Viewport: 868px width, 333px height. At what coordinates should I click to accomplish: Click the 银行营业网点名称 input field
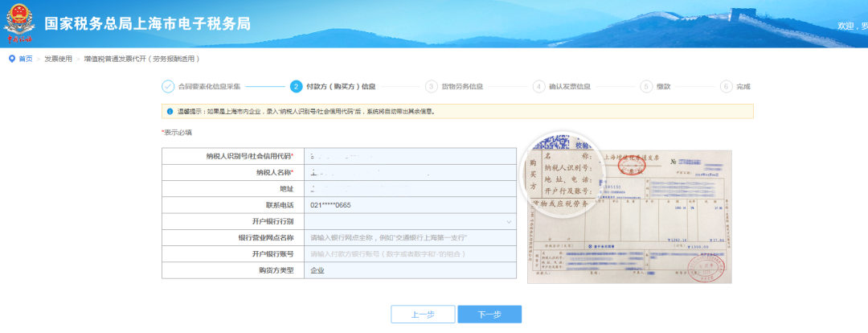[410, 238]
